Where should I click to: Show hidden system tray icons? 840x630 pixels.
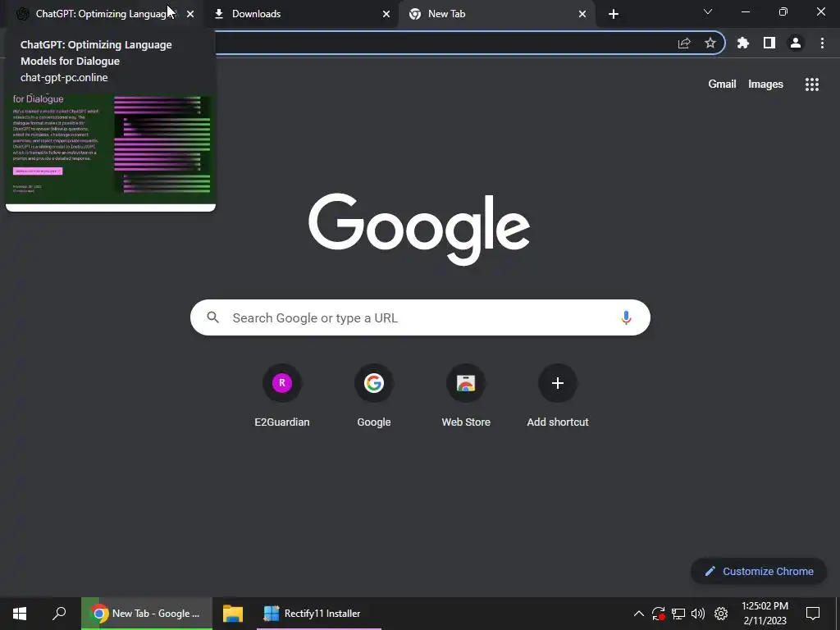click(638, 614)
